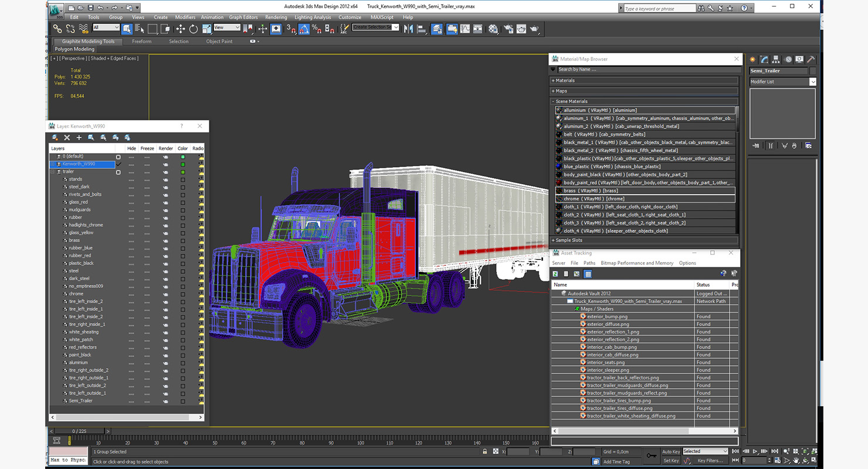Screen dimensions: 868x469
Task: Open the Modify command panel tab
Action: pos(764,59)
